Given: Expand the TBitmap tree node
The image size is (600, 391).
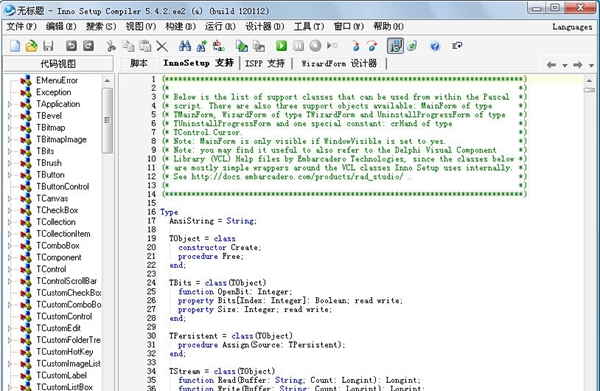Looking at the screenshot, I should 10,128.
